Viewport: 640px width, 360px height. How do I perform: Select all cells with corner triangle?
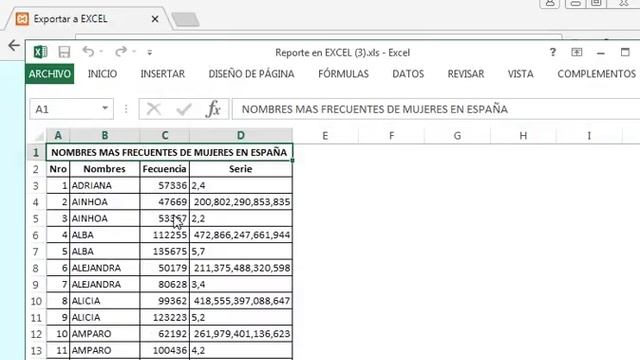click(39, 136)
